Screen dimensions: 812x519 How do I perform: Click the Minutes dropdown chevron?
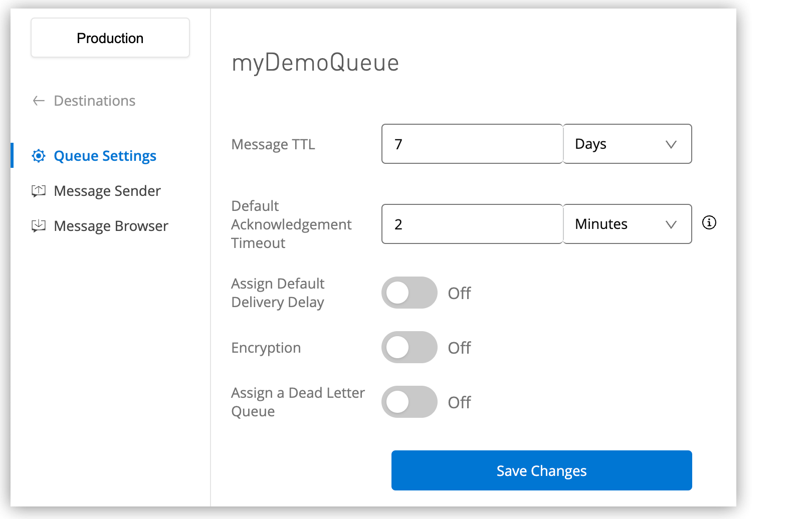(672, 224)
